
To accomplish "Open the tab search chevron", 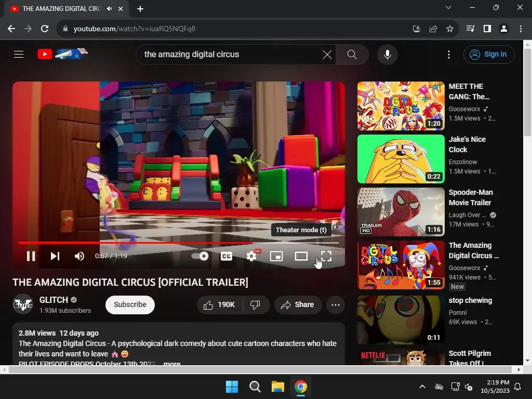I will pos(448,7).
